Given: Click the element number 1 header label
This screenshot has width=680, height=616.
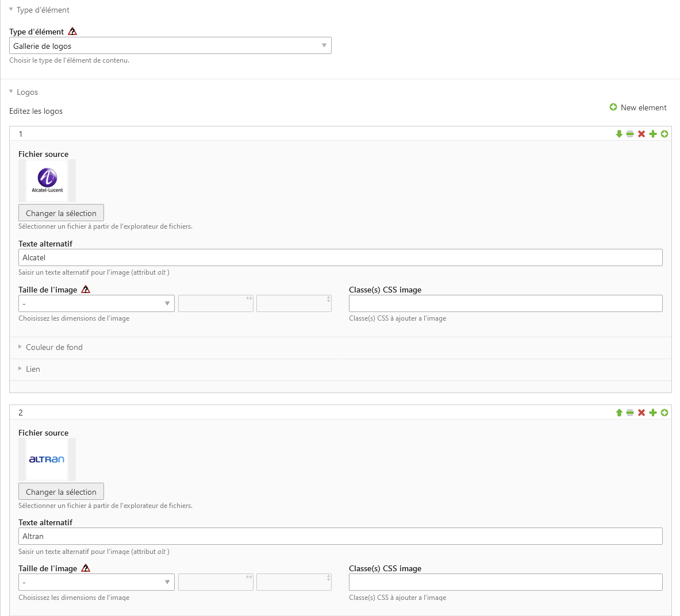Looking at the screenshot, I should coord(20,134).
